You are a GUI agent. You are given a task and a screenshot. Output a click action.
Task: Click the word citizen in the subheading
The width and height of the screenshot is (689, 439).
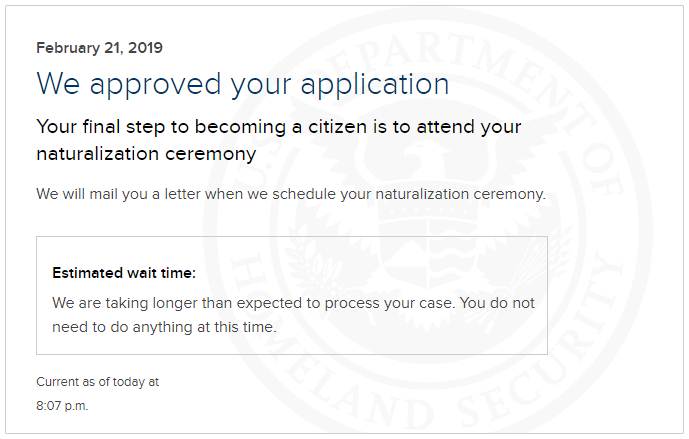pos(337,127)
